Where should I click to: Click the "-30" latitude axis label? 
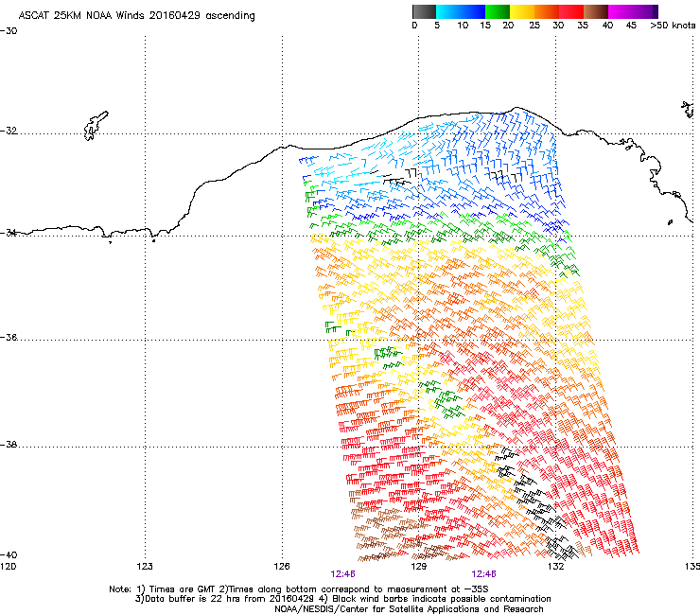pos(9,31)
